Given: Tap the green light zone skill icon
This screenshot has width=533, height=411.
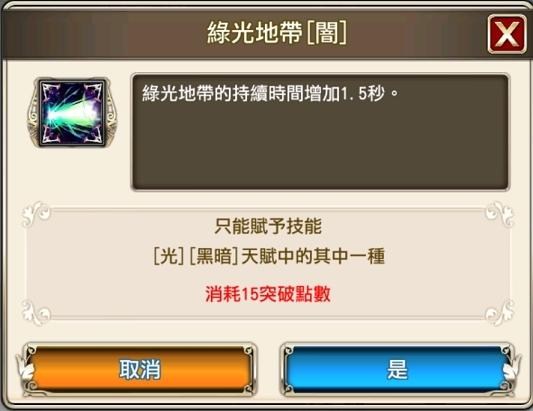Looking at the screenshot, I should tap(72, 113).
